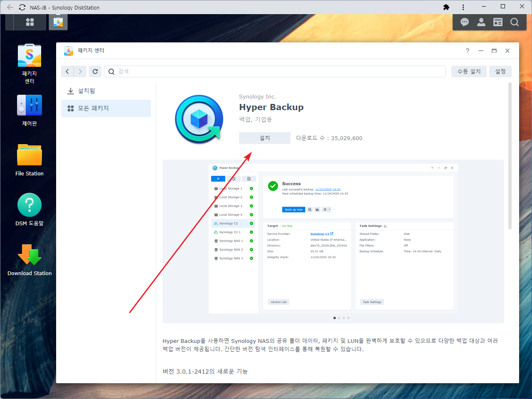
Task: Open Download Station desktop shortcut
Action: (x=30, y=260)
